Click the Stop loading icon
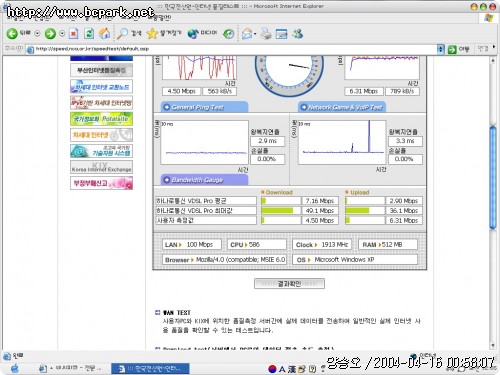 pyautogui.click(x=74, y=33)
